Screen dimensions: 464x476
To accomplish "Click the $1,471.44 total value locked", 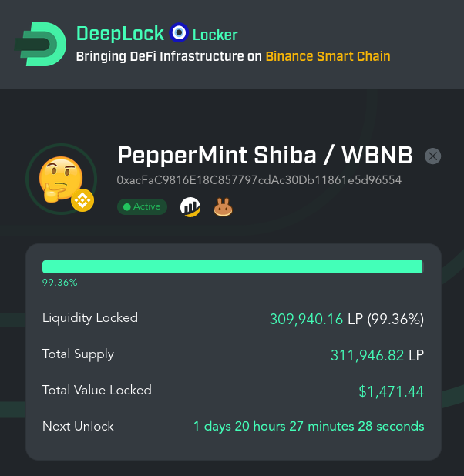I will (391, 391).
